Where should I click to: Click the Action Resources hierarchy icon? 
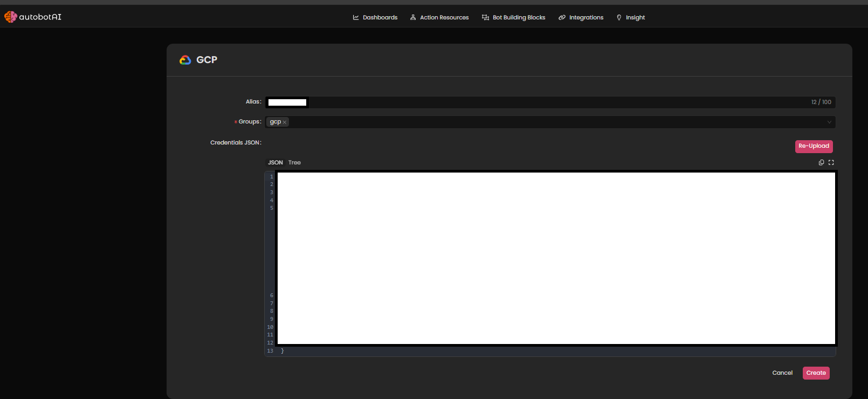click(x=413, y=17)
